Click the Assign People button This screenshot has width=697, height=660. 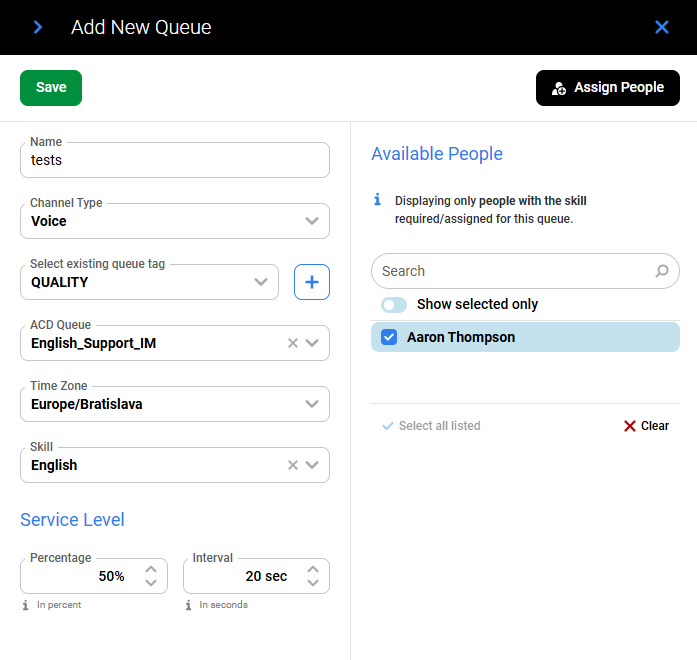(608, 88)
